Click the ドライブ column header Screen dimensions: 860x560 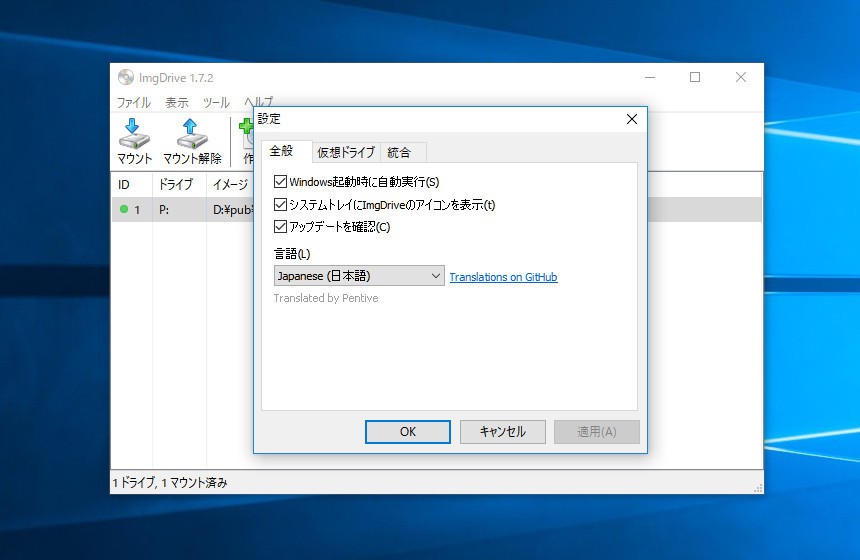coord(179,185)
